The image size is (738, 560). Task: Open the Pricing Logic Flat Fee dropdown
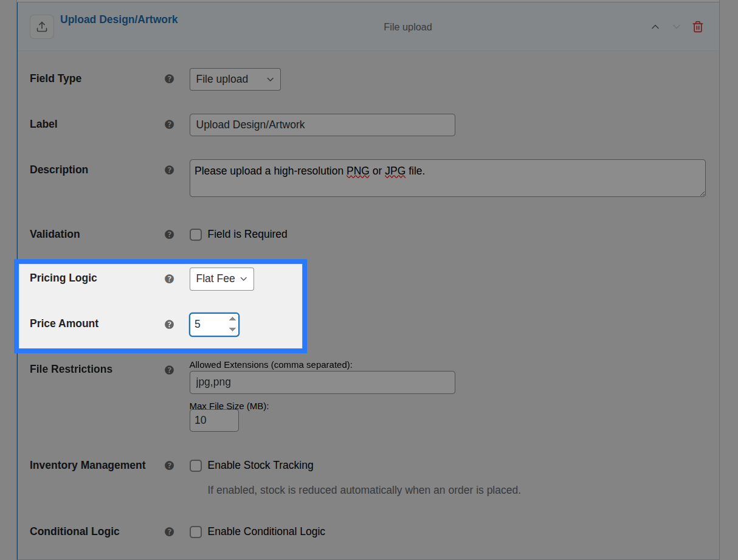pyautogui.click(x=222, y=279)
